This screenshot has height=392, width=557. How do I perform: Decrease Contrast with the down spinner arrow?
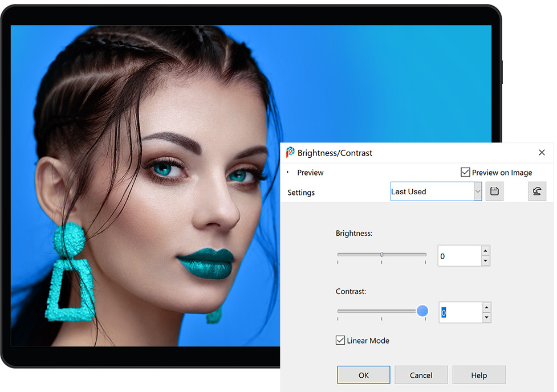[487, 317]
